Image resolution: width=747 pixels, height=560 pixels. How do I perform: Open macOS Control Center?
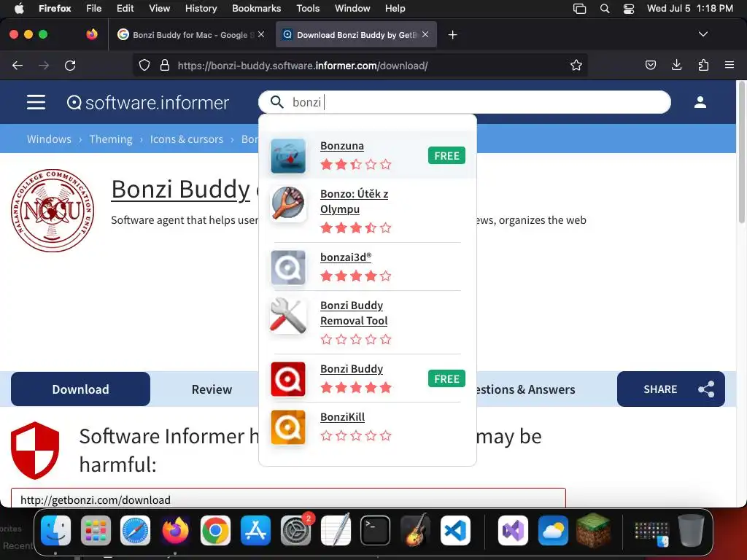[x=628, y=9]
